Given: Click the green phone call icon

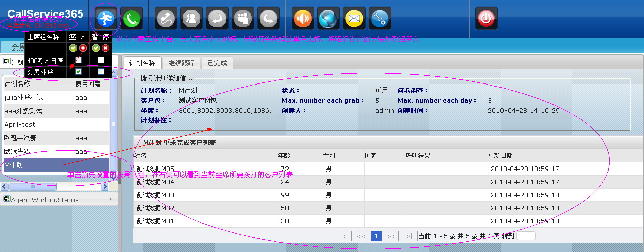Looking at the screenshot, I should tap(131, 19).
